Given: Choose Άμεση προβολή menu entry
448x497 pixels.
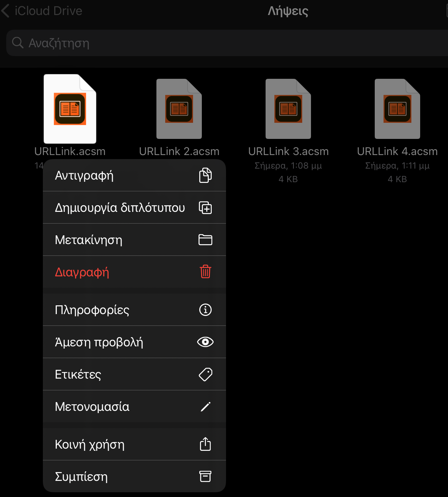Looking at the screenshot, I should 134,342.
